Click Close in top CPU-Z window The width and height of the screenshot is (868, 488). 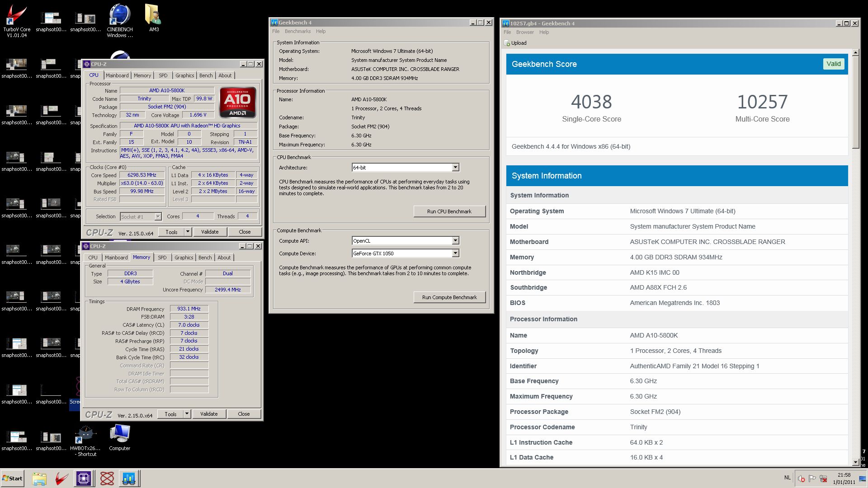(x=245, y=232)
